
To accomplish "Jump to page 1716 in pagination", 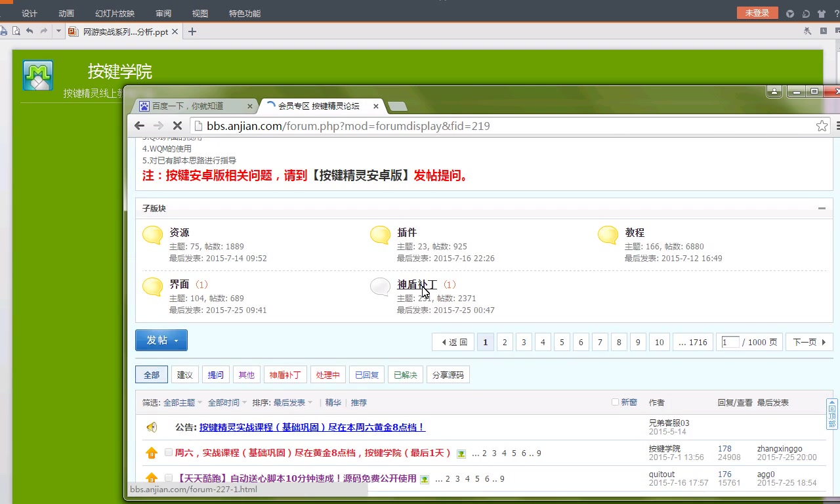I will [x=692, y=342].
